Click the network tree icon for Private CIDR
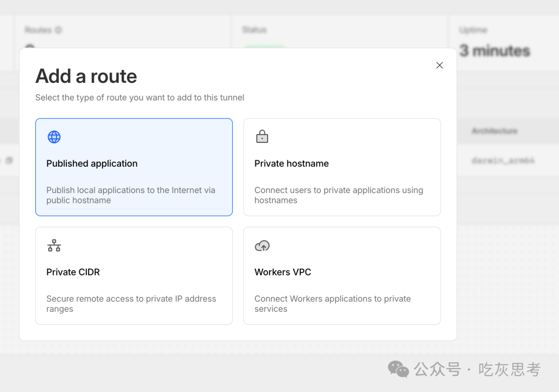The image size is (559, 392). click(54, 245)
